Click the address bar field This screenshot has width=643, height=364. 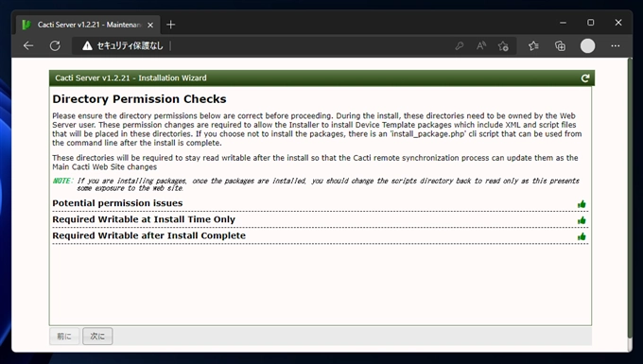(294, 46)
